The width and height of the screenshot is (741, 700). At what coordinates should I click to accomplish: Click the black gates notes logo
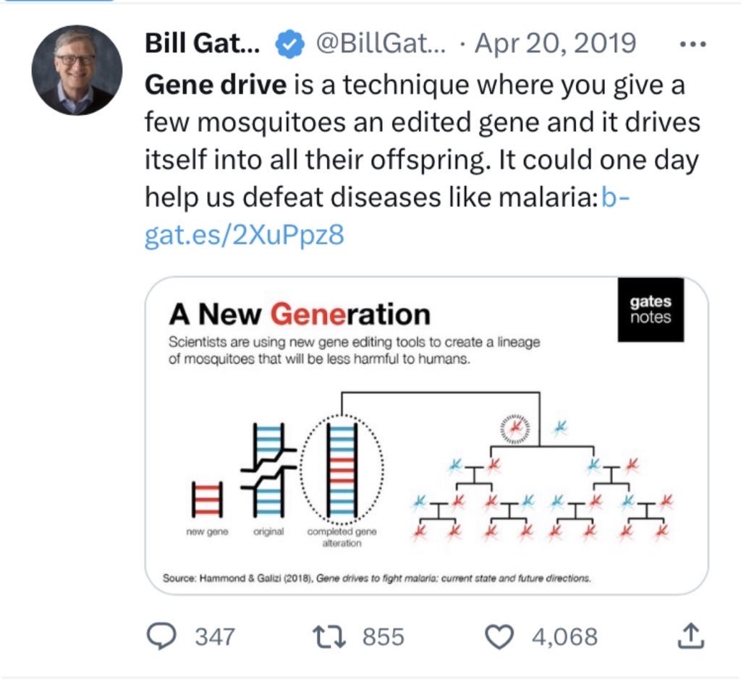pos(650,310)
